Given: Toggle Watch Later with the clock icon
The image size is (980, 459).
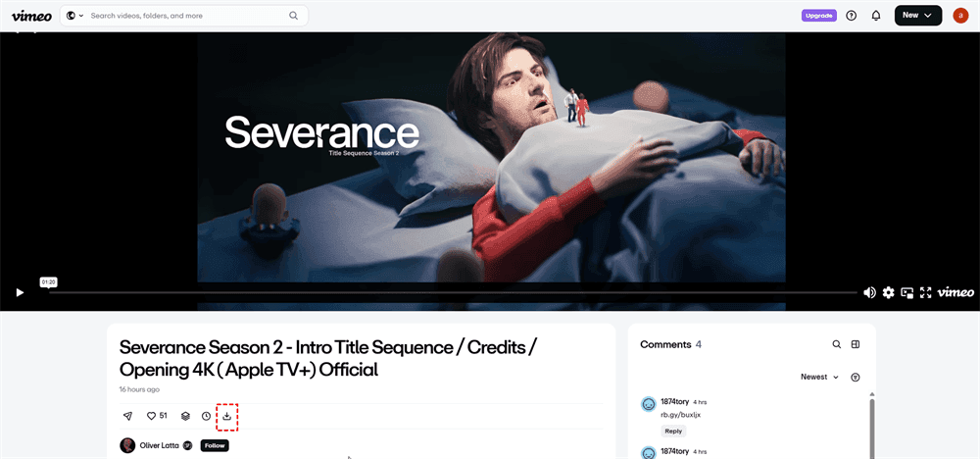Looking at the screenshot, I should click(x=206, y=416).
